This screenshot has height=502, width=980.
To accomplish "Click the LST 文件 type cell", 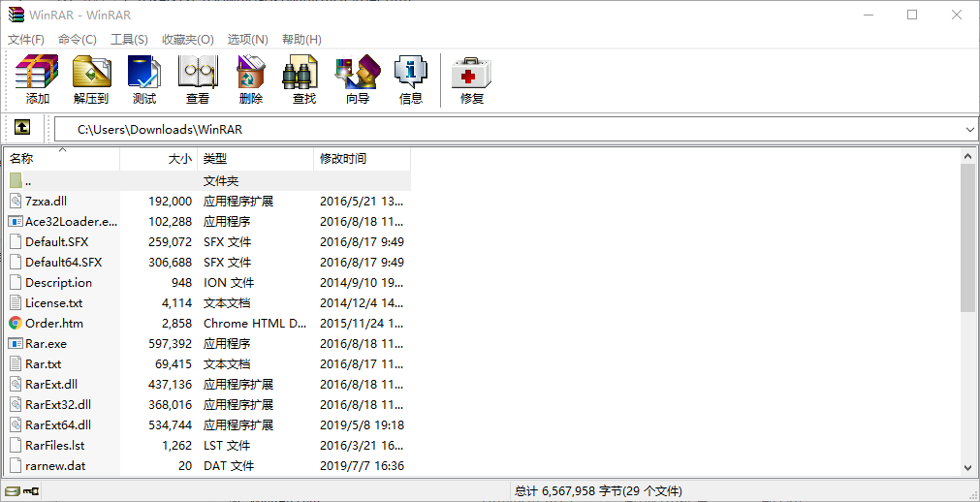I will point(227,445).
